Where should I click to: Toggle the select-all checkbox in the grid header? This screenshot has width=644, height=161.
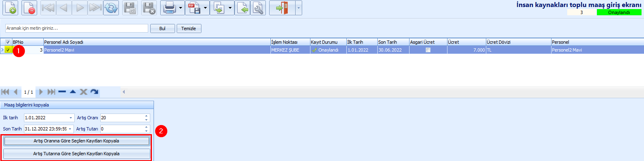8,42
